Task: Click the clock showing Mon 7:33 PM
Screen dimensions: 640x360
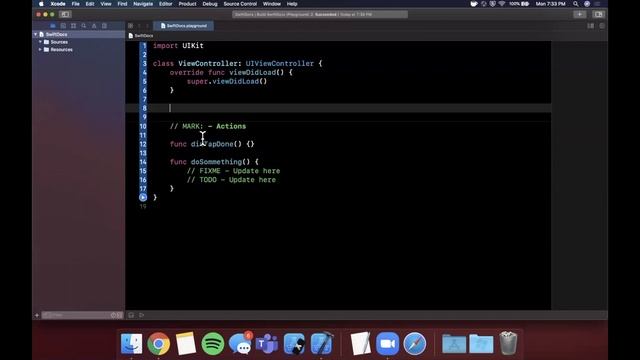Action: [551, 4]
